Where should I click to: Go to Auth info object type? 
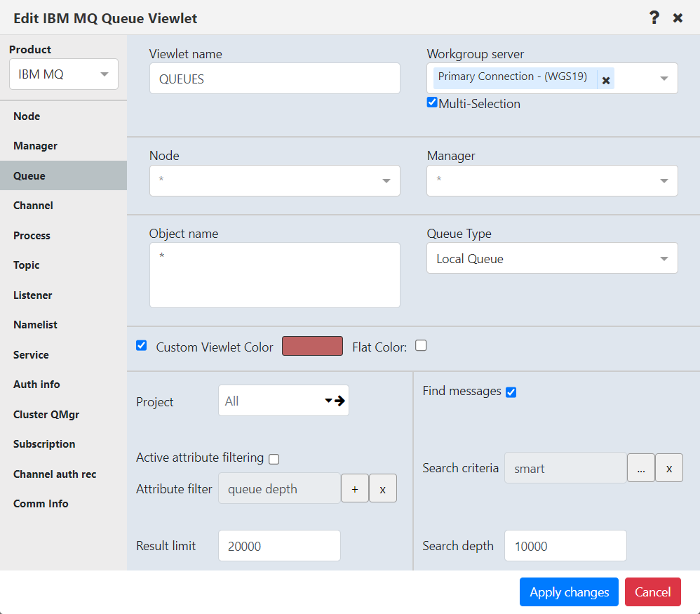click(63, 384)
